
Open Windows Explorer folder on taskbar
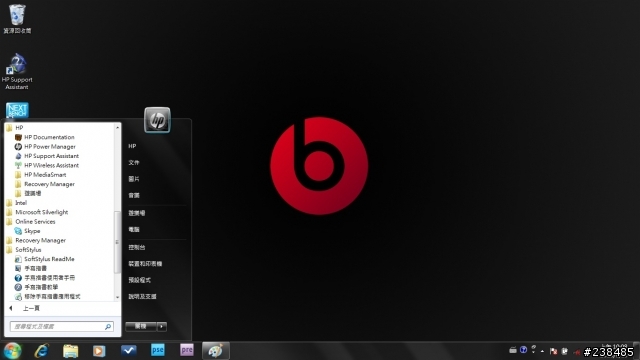pos(71,351)
